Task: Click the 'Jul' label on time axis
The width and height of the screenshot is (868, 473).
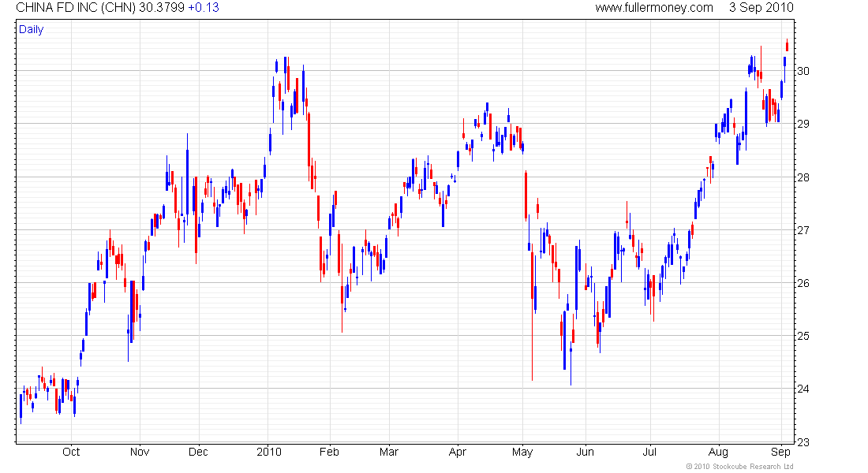Action: click(x=649, y=452)
